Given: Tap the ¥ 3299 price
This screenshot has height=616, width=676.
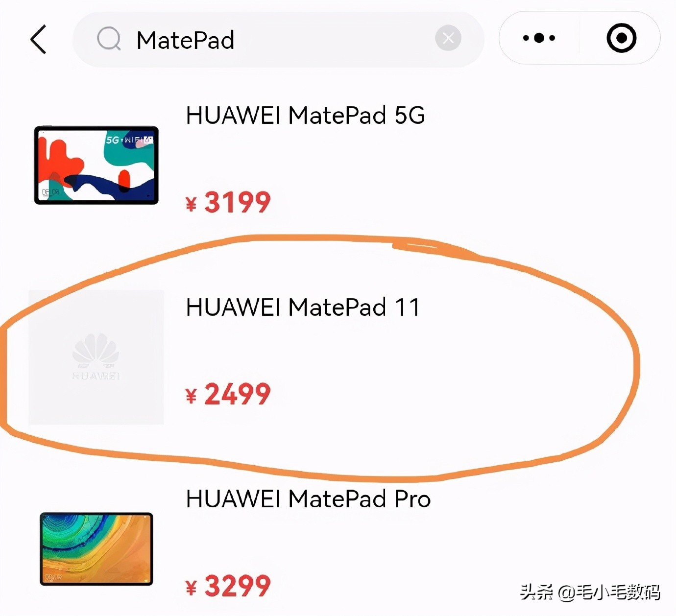Looking at the screenshot, I should tap(228, 586).
